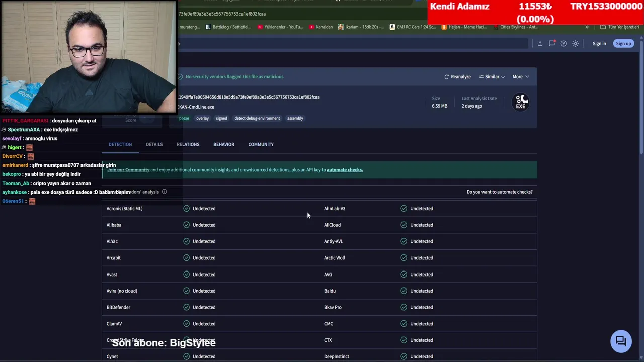
Task: Open Heijan Mame bookmark
Action: click(x=464, y=27)
